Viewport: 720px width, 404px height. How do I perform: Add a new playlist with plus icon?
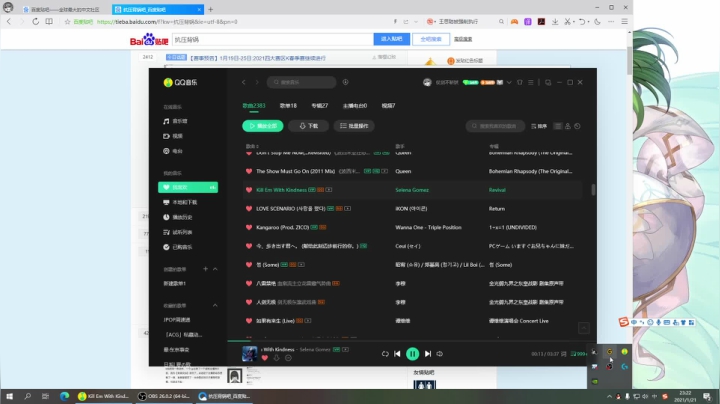pos(205,269)
